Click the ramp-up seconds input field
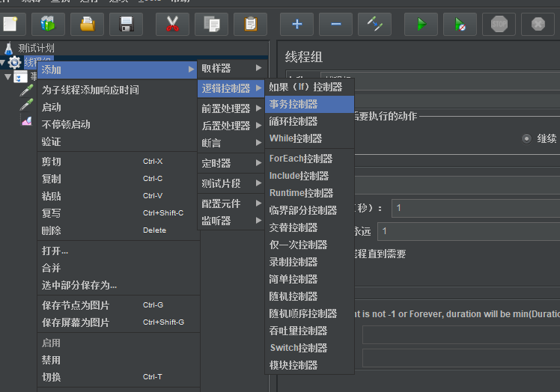The width and height of the screenshot is (560, 392). pyautogui.click(x=475, y=208)
